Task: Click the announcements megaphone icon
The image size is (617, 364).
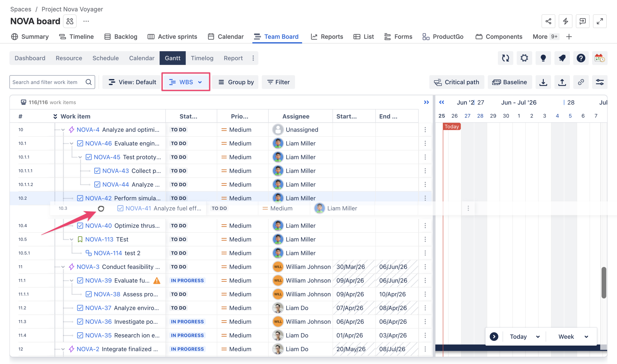Action: (x=562, y=58)
